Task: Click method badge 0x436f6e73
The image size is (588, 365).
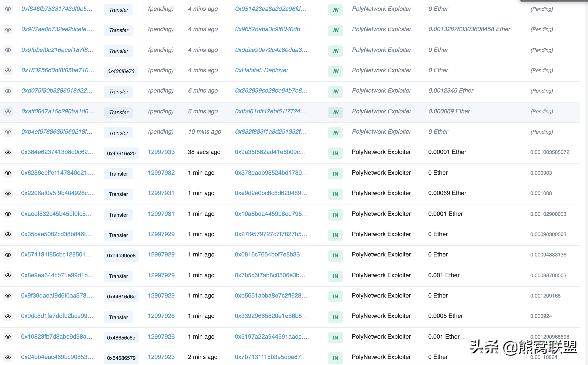Action: [121, 71]
